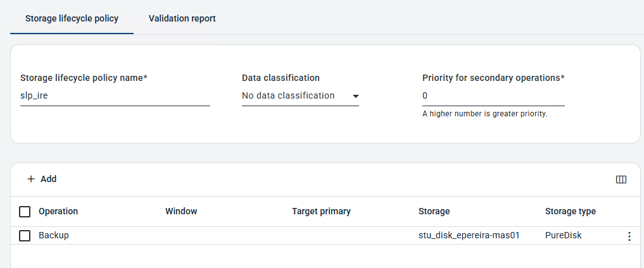Focus the Storage lifecycle policy name field
Screen dimensions: 644x268
tap(115, 96)
